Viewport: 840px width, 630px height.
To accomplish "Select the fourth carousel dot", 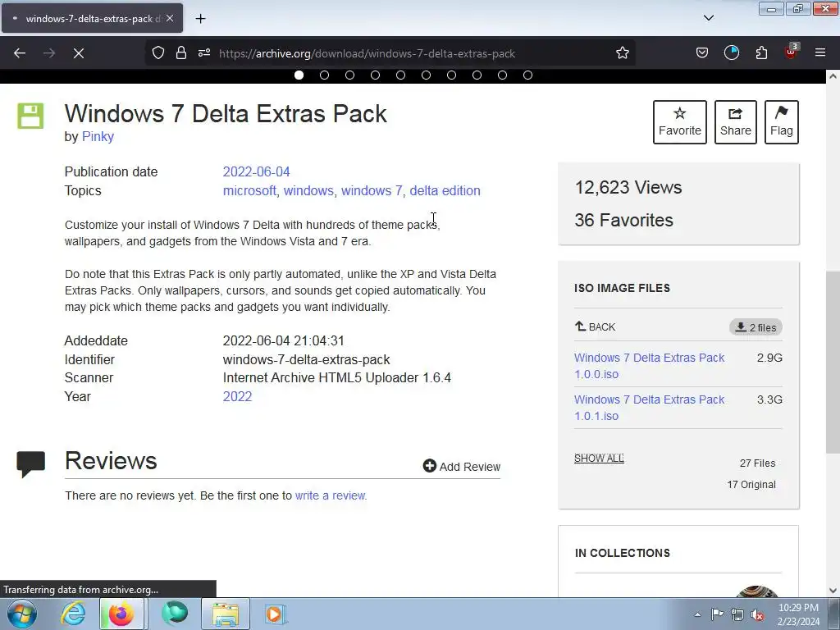I will pyautogui.click(x=375, y=75).
